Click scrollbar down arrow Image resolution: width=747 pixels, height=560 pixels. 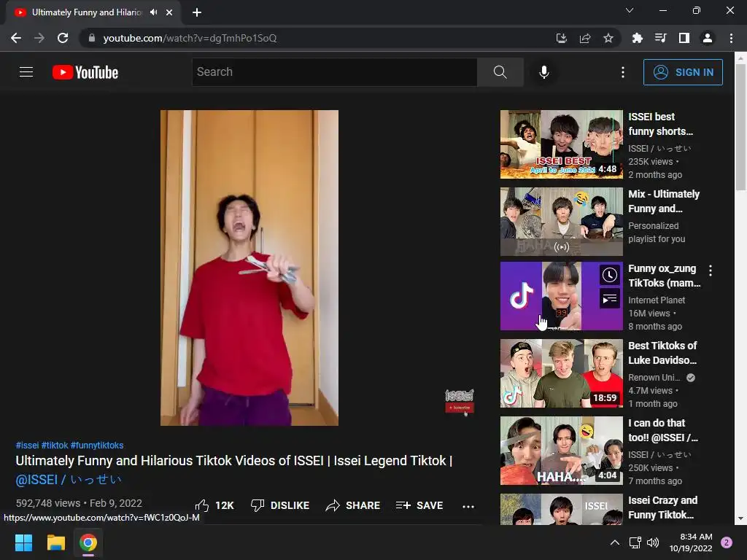[740, 518]
